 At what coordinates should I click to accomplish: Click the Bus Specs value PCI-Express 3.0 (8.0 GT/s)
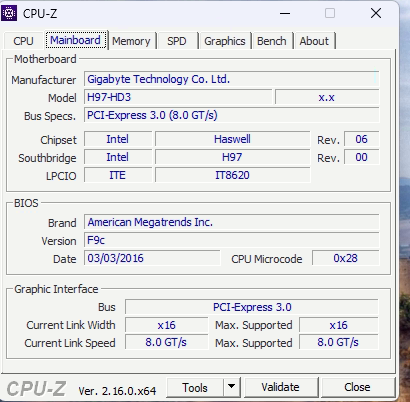[x=231, y=115]
